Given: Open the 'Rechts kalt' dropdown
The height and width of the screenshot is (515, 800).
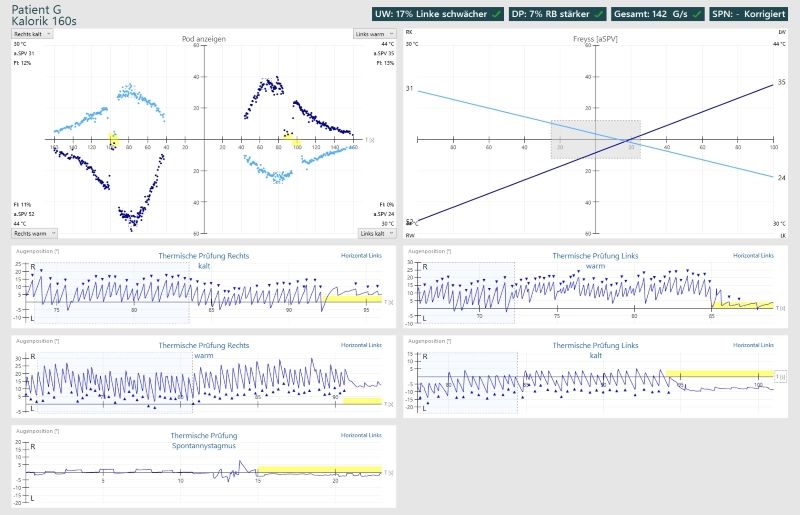Looking at the screenshot, I should pos(32,33).
